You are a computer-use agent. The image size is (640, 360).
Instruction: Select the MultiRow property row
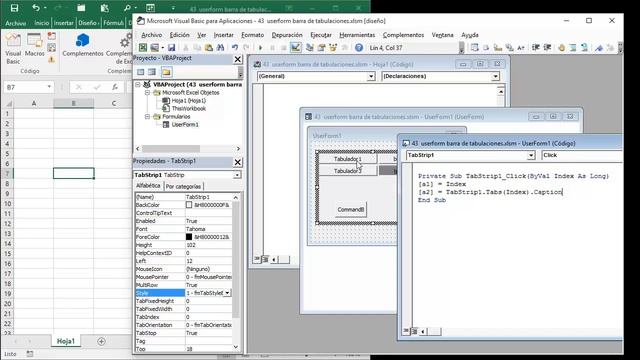click(x=184, y=285)
